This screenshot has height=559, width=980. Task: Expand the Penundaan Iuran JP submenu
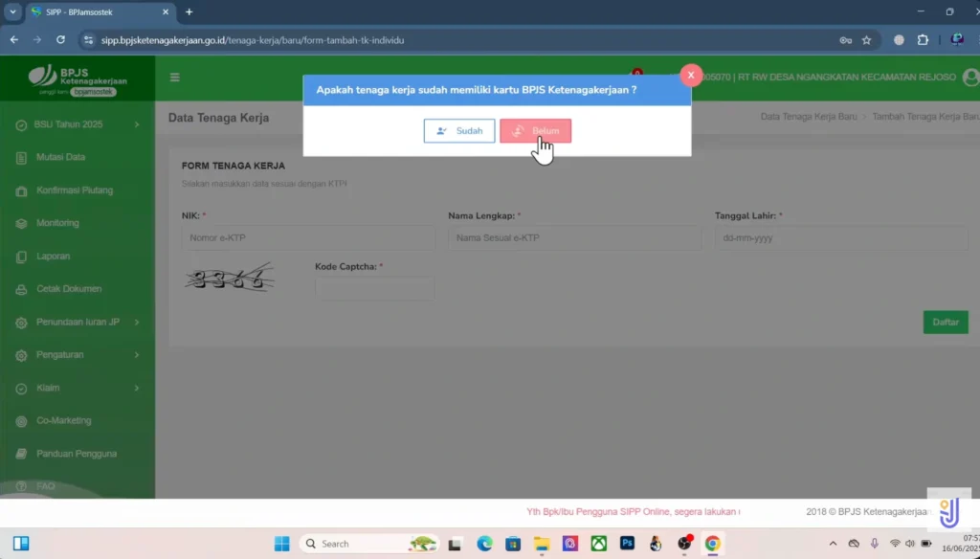(x=135, y=322)
